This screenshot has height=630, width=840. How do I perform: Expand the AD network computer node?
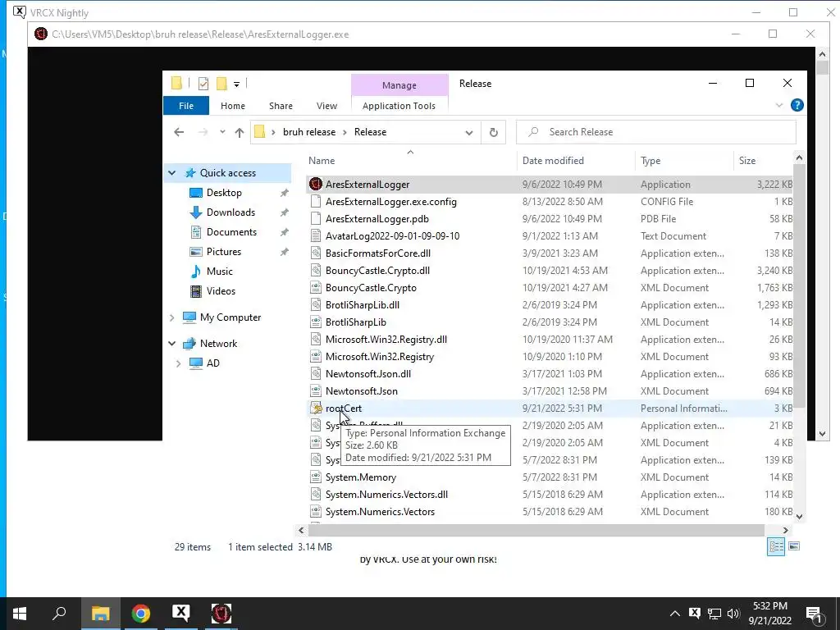(x=178, y=363)
